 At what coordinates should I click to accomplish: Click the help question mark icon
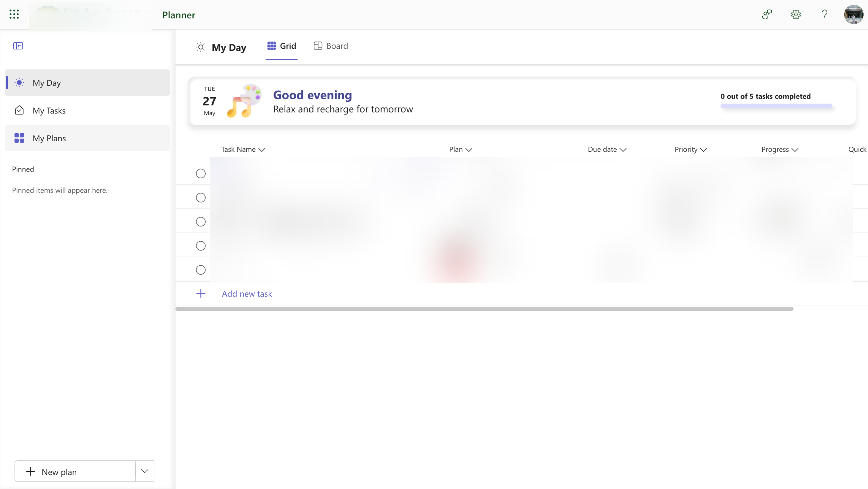[824, 15]
